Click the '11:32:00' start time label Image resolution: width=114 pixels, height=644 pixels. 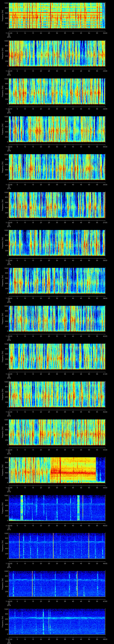(9, 71)
